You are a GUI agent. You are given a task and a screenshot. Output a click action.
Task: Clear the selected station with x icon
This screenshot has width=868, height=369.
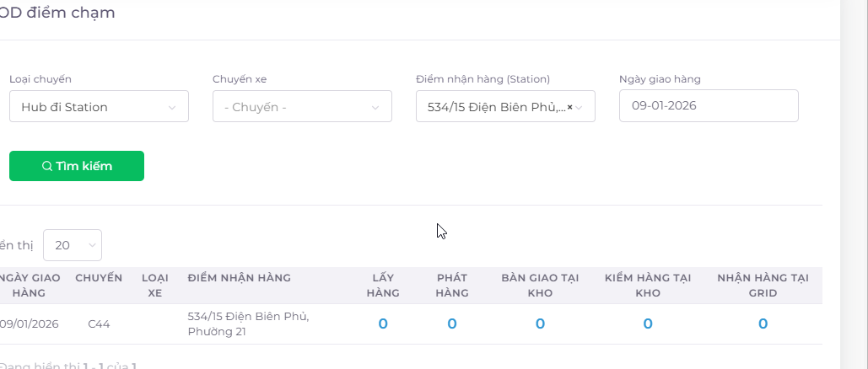click(x=569, y=107)
